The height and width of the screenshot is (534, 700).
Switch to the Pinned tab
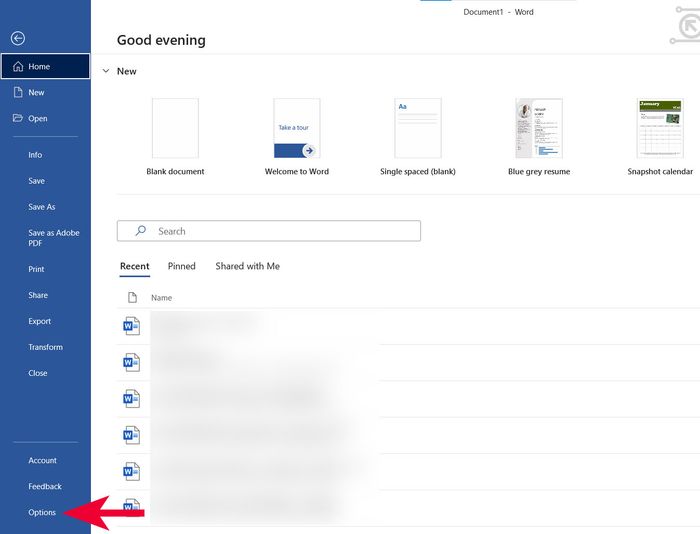click(182, 266)
